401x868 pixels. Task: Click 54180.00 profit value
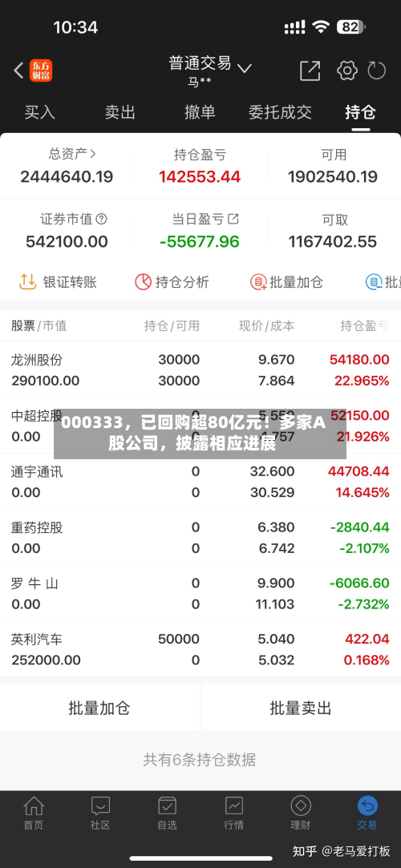pos(359,360)
